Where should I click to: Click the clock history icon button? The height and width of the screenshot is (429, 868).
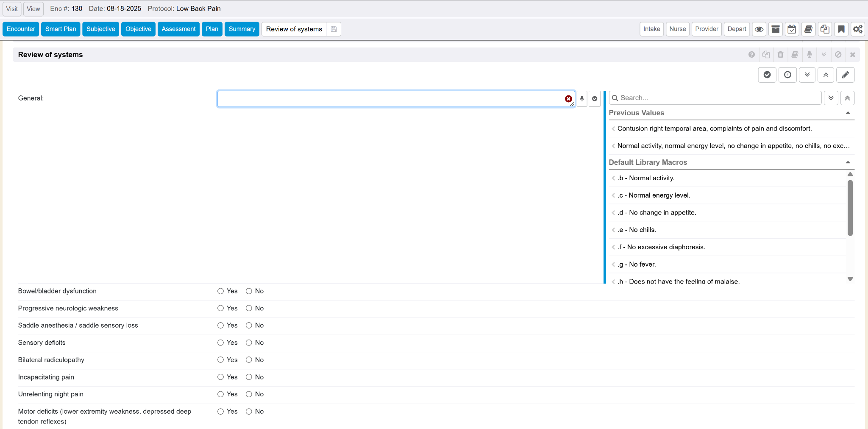tap(787, 75)
